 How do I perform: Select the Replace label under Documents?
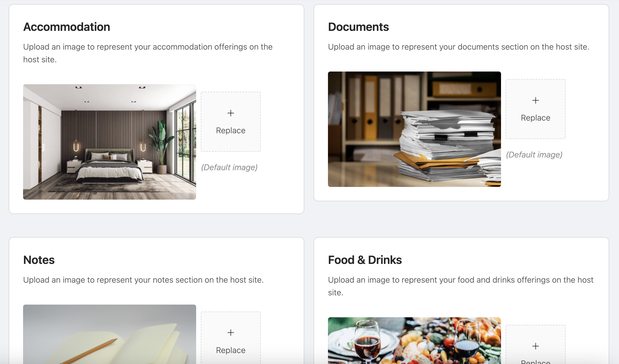pos(535,118)
